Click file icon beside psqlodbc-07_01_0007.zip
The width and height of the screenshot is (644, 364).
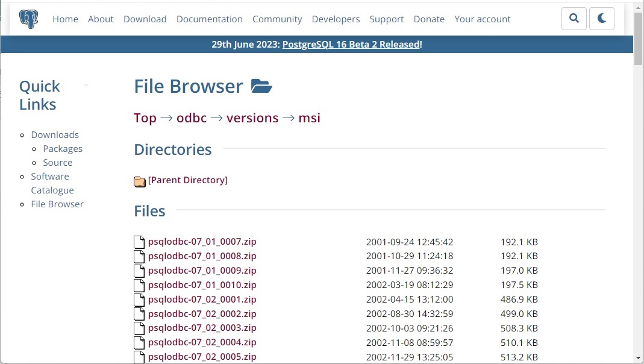(139, 242)
